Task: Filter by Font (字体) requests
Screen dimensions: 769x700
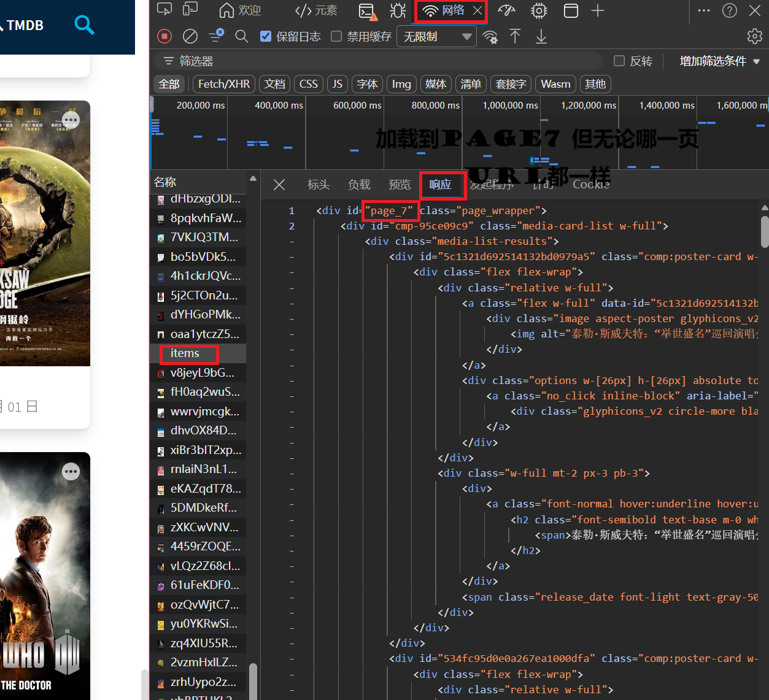Action: coord(367,84)
